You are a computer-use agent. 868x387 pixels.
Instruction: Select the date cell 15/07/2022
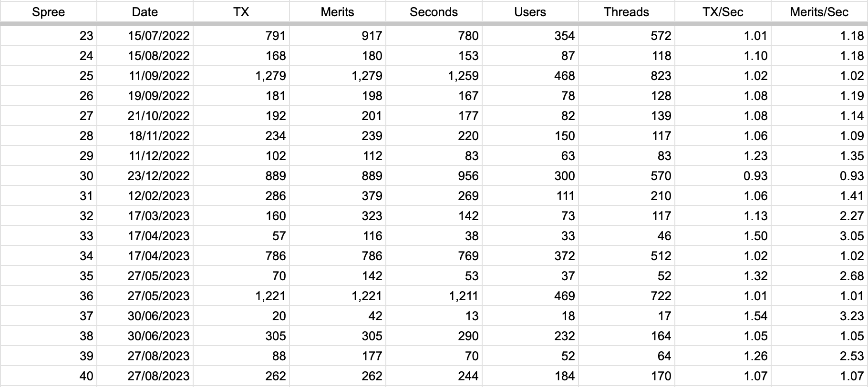145,36
